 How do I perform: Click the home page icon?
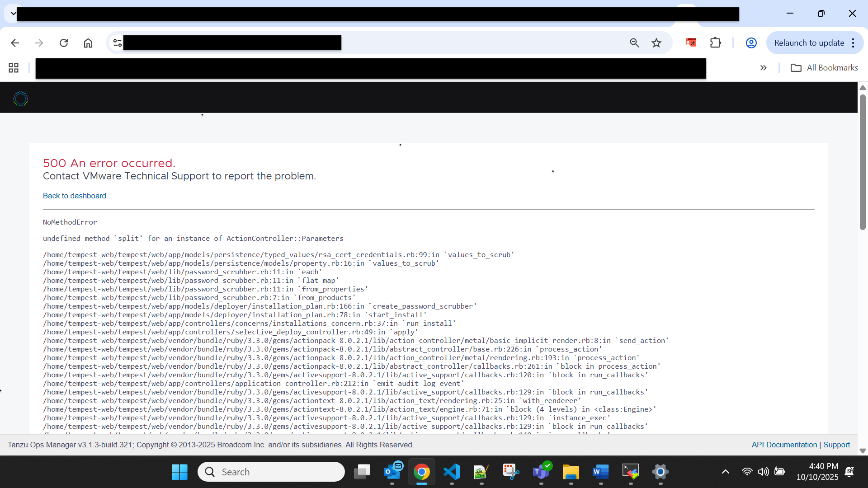pyautogui.click(x=88, y=43)
